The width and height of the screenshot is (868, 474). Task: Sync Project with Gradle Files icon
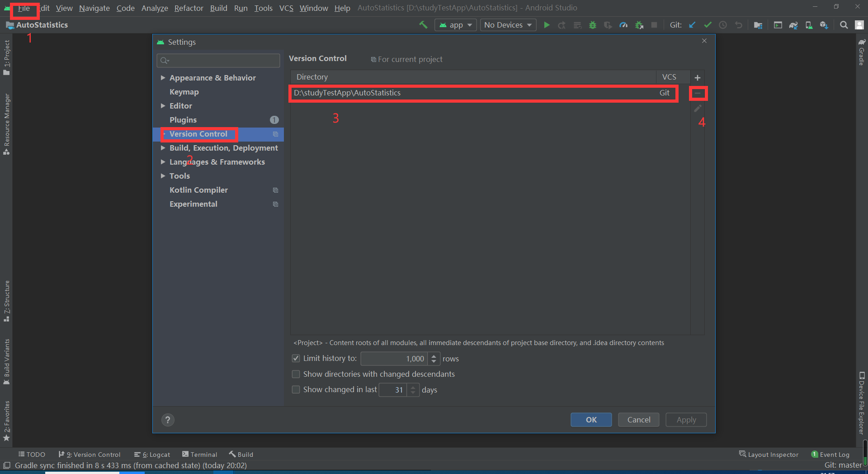pyautogui.click(x=793, y=25)
